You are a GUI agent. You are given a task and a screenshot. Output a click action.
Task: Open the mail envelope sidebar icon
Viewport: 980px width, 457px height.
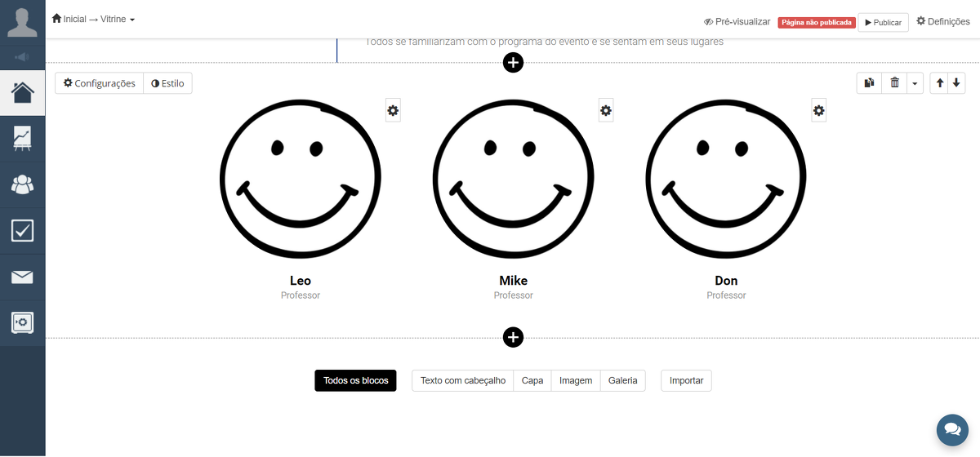point(22,277)
